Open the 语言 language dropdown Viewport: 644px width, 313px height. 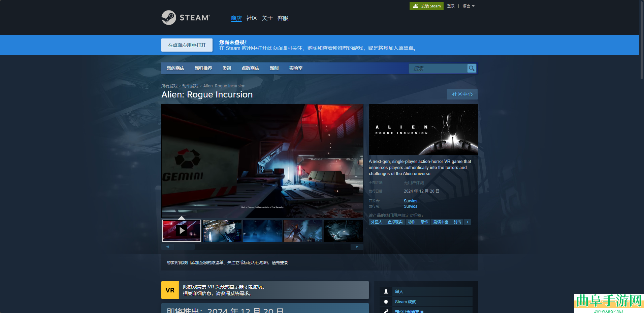tap(469, 6)
